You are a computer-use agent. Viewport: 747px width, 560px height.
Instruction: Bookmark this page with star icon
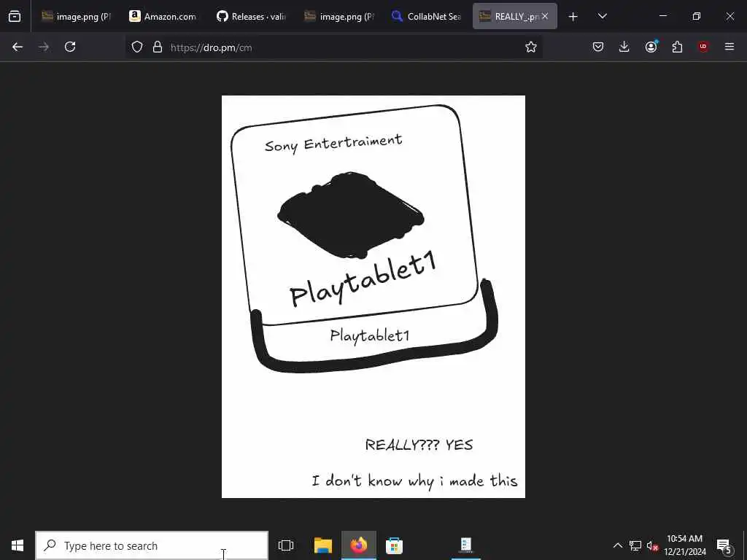click(x=531, y=47)
